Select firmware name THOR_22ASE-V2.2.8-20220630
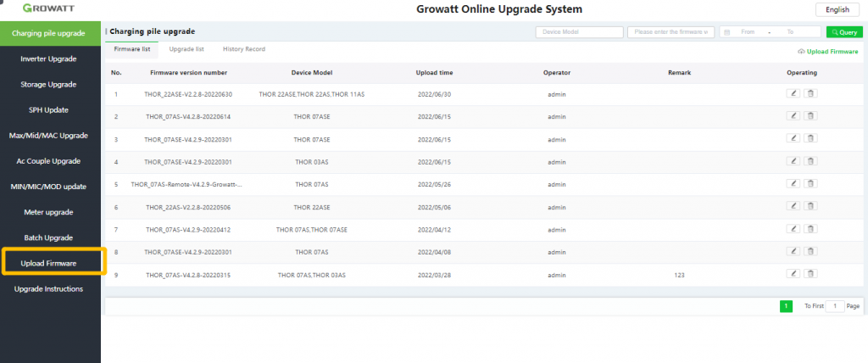The height and width of the screenshot is (363, 868). pos(188,94)
